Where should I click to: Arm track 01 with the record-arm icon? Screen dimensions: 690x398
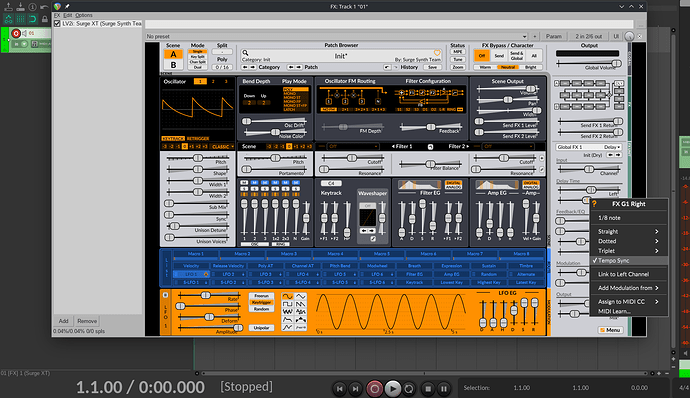point(16,33)
